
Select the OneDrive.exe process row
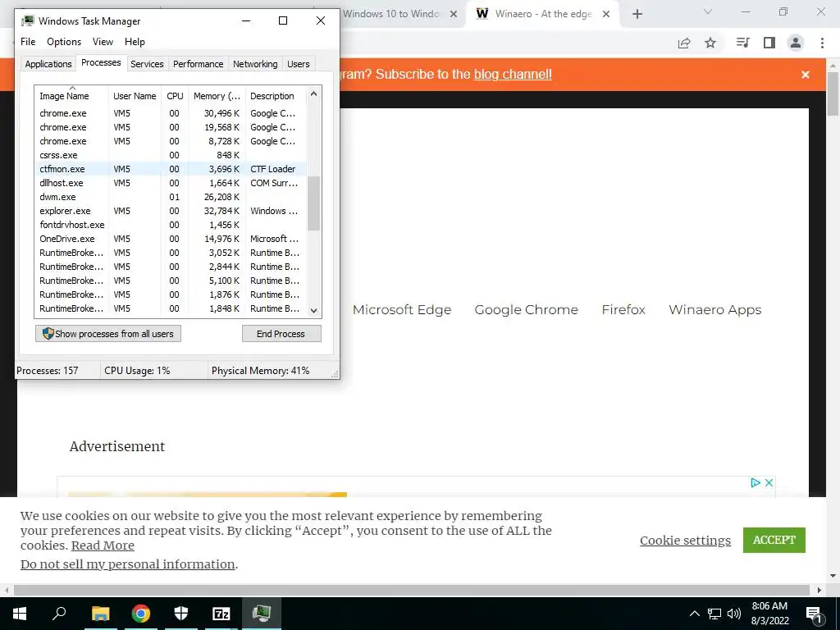pos(171,239)
